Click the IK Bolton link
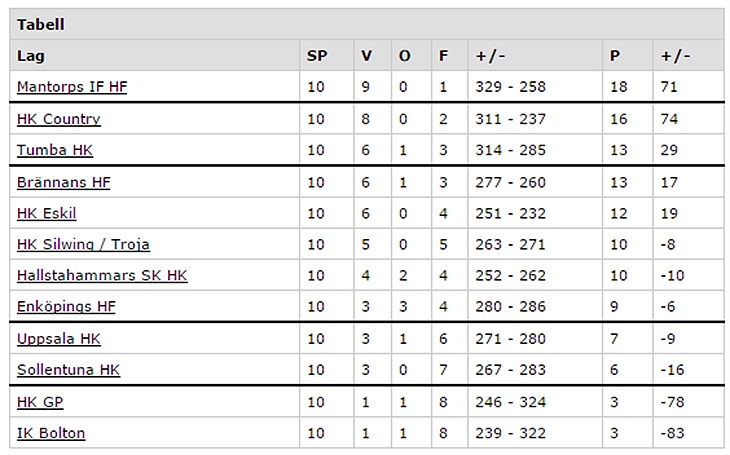 [51, 433]
